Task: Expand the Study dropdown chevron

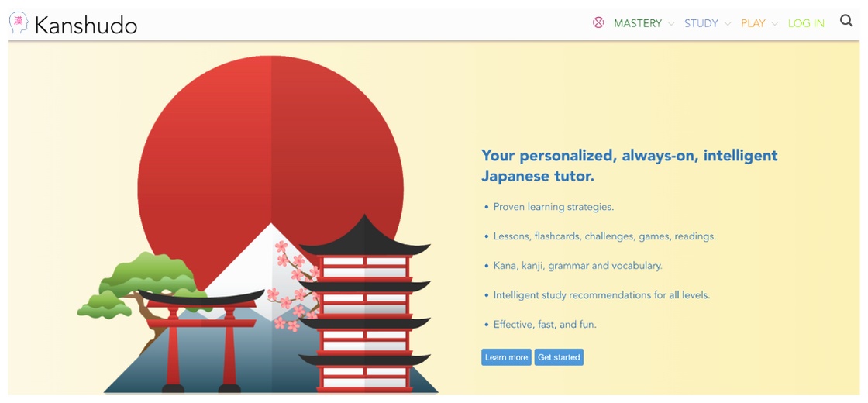Action: coord(728,24)
